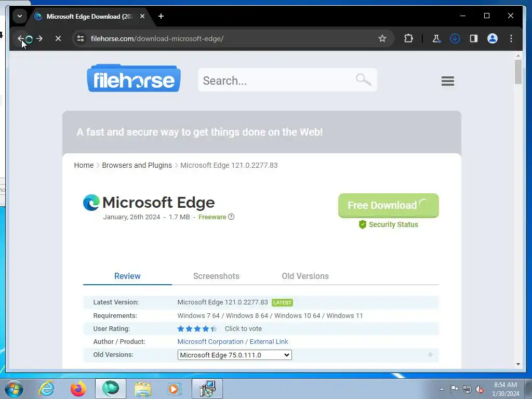The image size is (532, 399).
Task: Open a new browser tab
Action: (161, 16)
